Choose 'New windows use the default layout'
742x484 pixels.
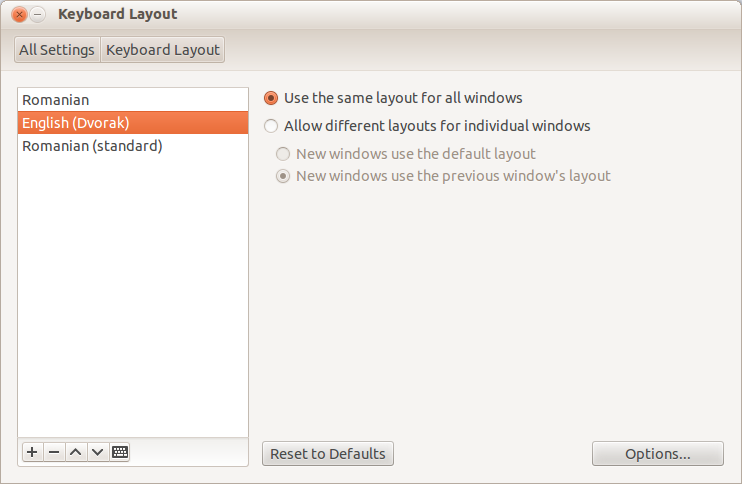pyautogui.click(x=284, y=154)
